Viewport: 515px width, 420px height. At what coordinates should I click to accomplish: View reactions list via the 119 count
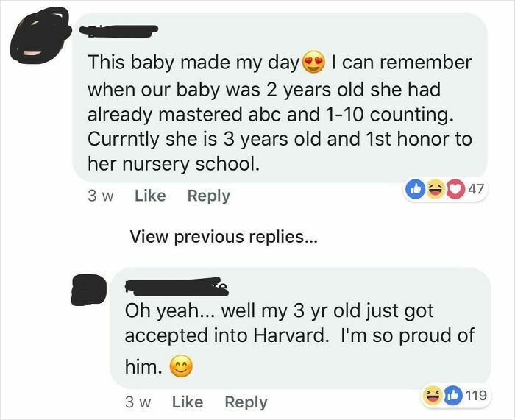coord(477,395)
